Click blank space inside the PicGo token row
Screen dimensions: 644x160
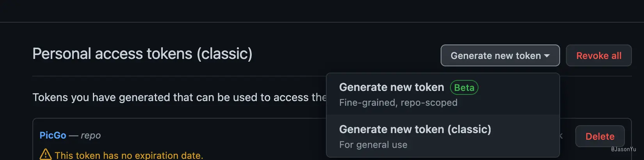[215, 137]
